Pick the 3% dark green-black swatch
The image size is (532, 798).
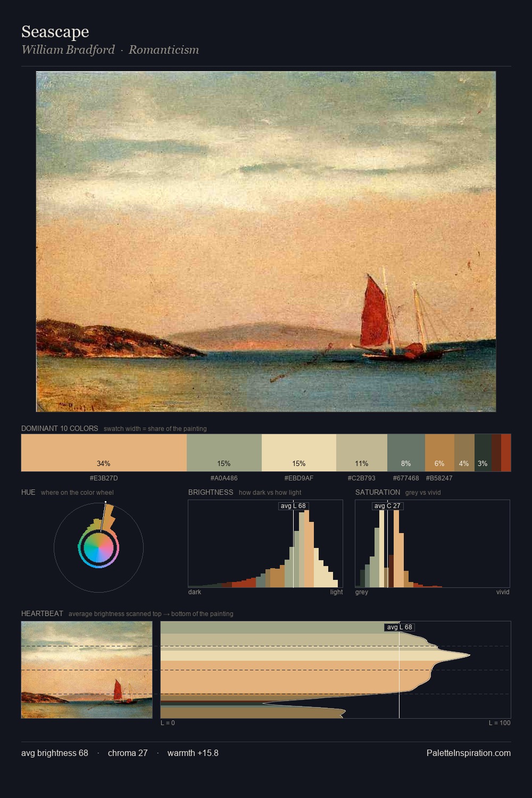[483, 453]
